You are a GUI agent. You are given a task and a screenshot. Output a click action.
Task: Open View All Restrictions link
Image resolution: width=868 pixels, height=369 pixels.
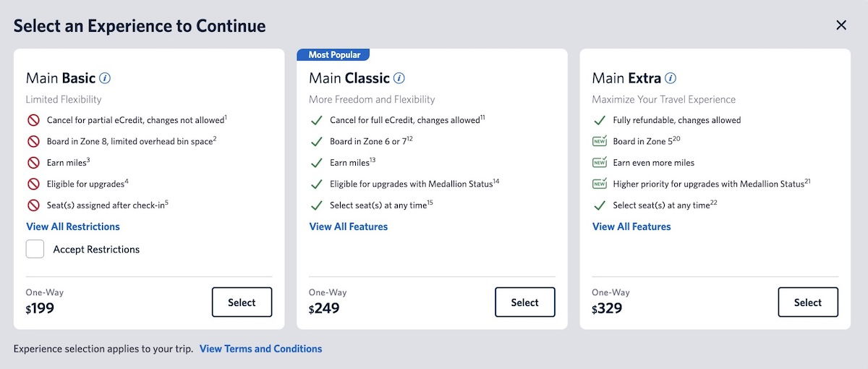pos(73,226)
